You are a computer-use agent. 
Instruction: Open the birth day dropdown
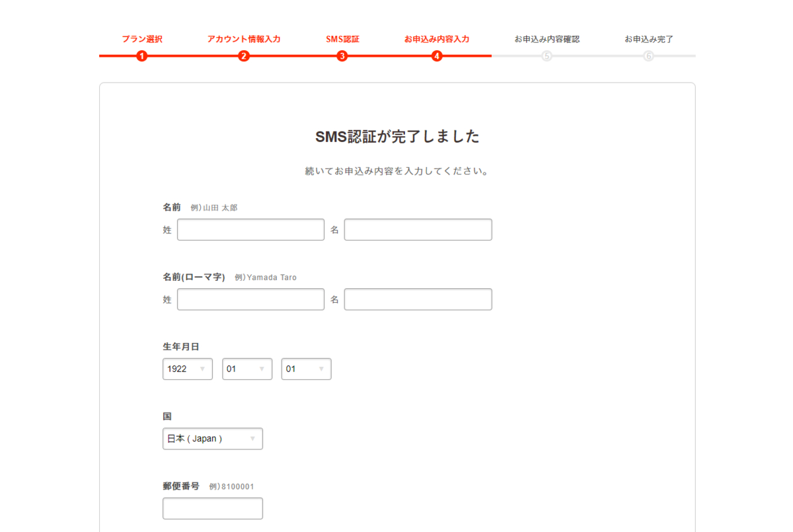306,369
